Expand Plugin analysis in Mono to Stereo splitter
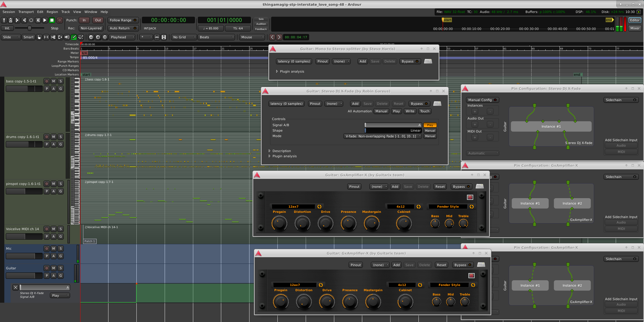 point(292,71)
